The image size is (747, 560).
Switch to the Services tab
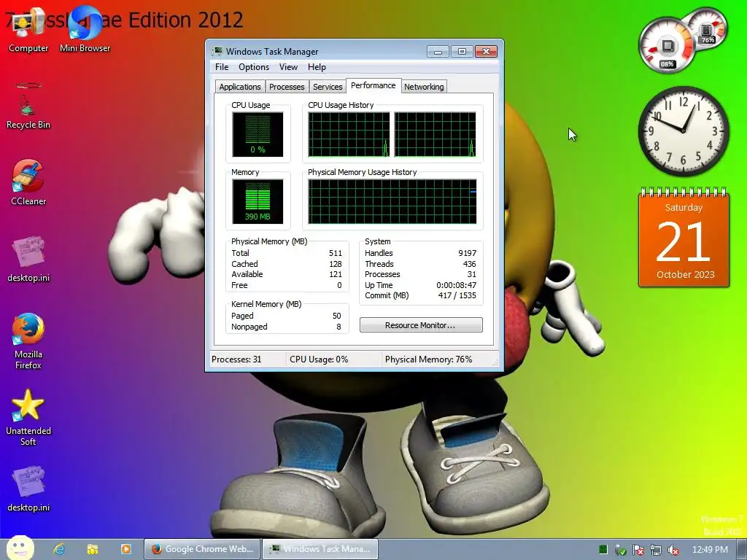(x=328, y=87)
